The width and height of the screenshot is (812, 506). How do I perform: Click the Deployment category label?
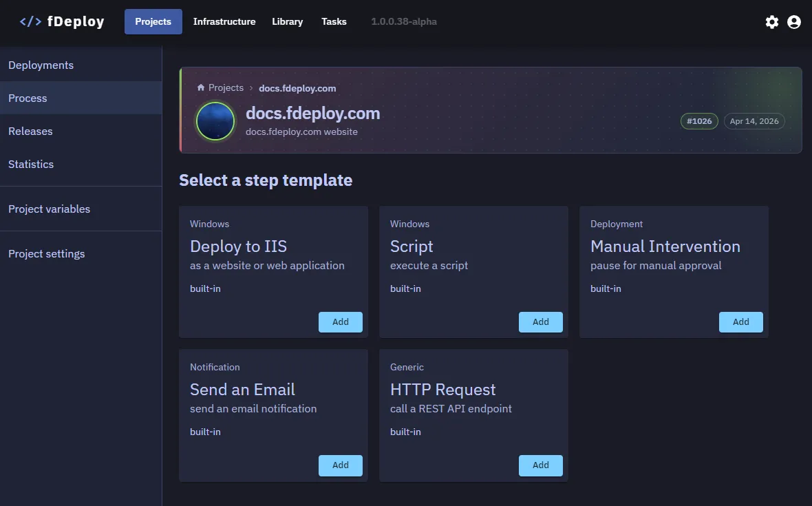coord(617,224)
